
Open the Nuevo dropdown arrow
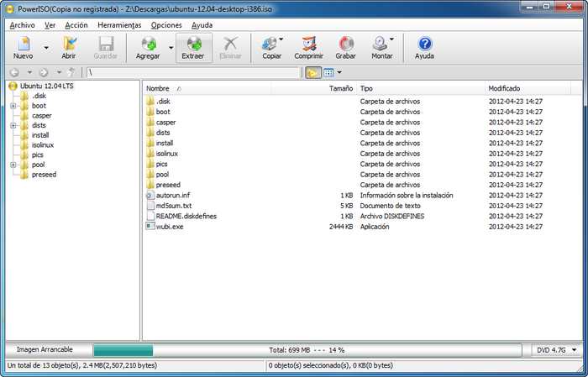pyautogui.click(x=46, y=48)
